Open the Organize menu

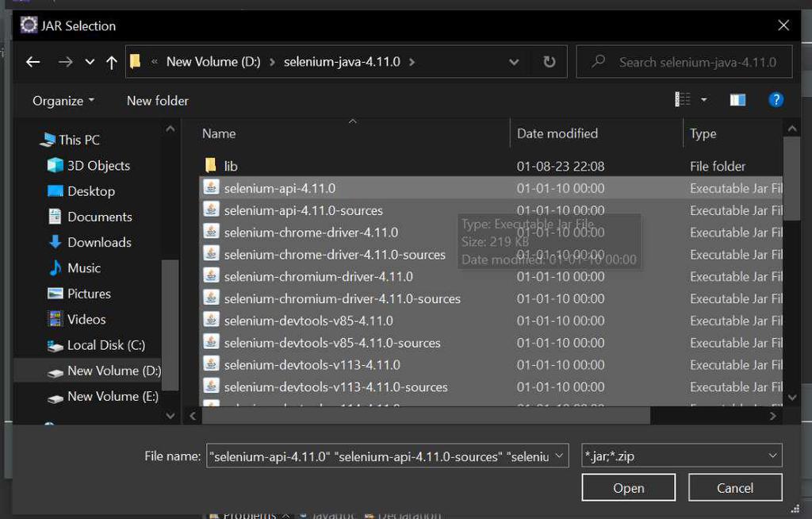click(x=63, y=101)
